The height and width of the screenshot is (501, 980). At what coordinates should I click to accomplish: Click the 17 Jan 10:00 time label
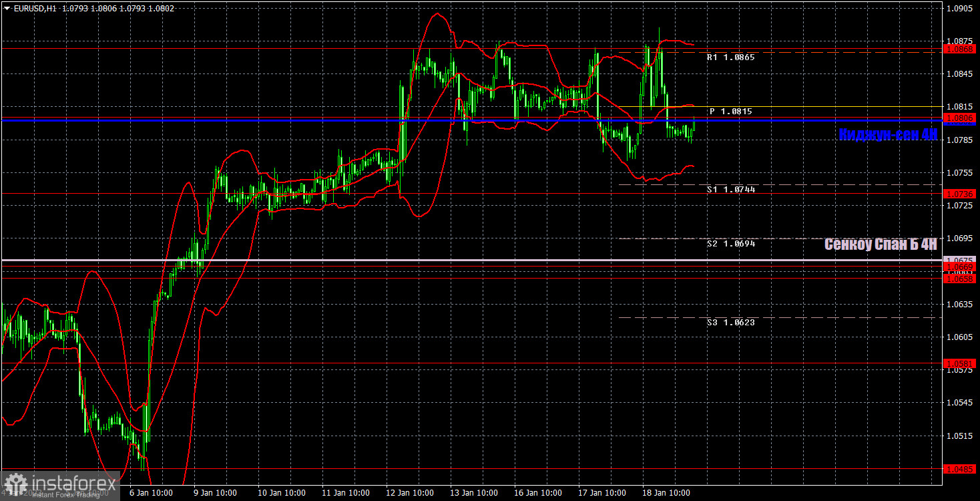point(603,493)
